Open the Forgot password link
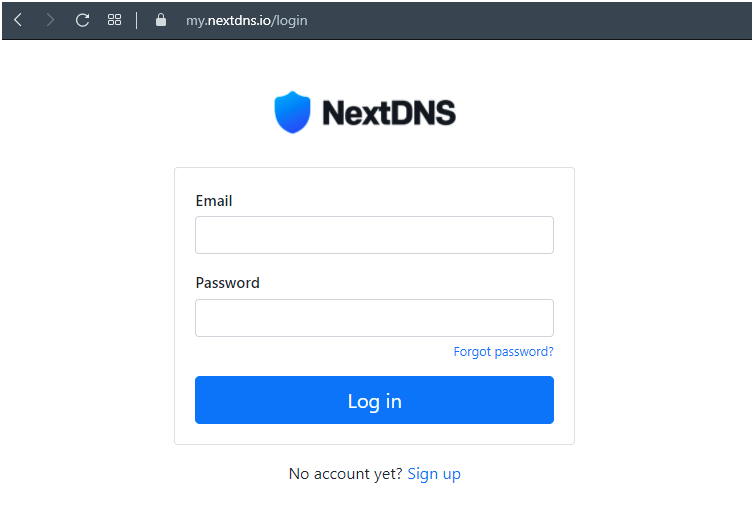 pyautogui.click(x=503, y=352)
